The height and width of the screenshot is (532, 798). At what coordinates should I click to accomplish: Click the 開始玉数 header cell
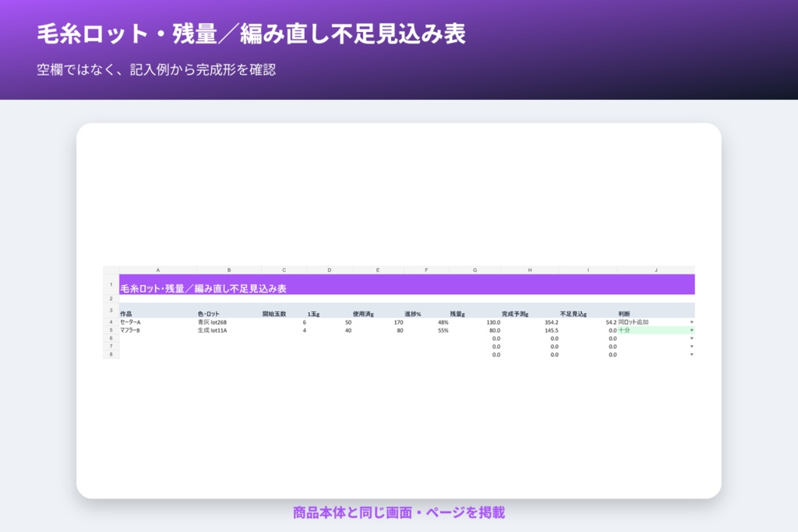(x=284, y=310)
